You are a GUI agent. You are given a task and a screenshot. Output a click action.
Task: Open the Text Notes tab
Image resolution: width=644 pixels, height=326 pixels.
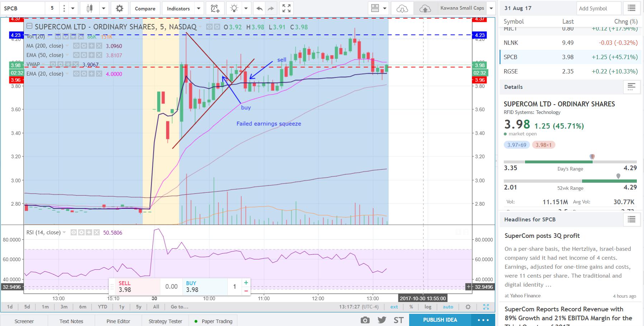coord(71,321)
